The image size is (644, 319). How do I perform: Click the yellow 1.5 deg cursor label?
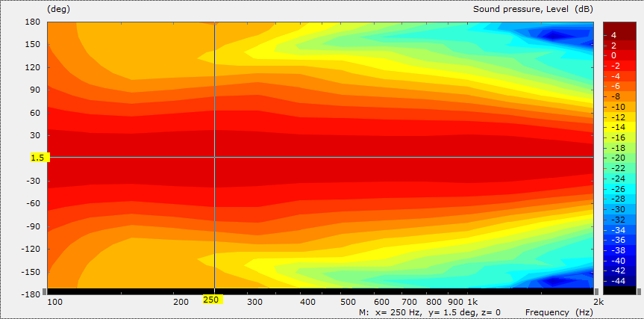(x=40, y=157)
